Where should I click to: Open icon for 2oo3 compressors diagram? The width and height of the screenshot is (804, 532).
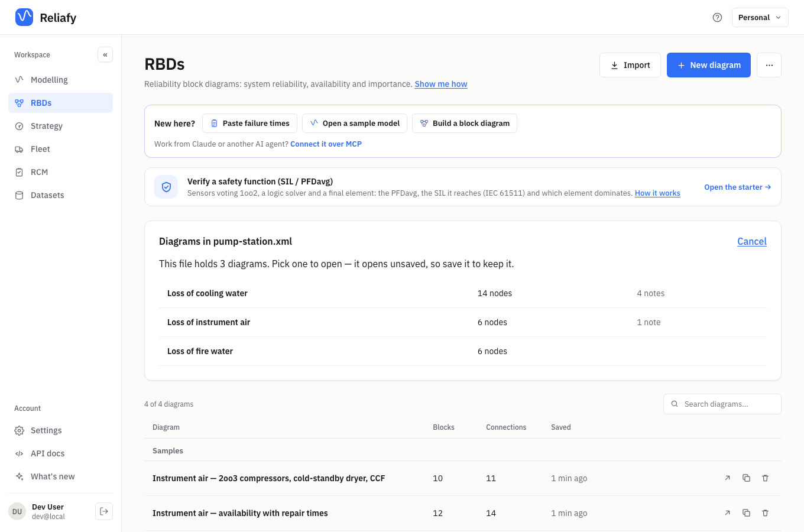[728, 478]
